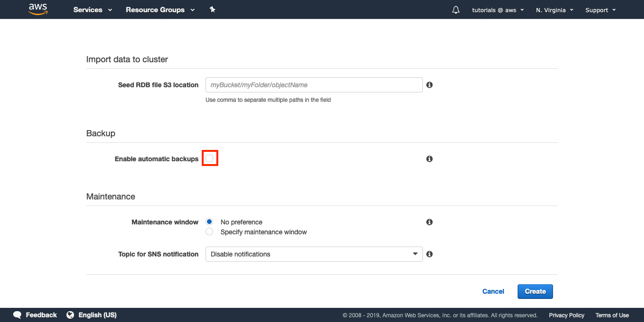Click the Feedback speech bubble icon
This screenshot has height=322, width=644.
tap(17, 315)
